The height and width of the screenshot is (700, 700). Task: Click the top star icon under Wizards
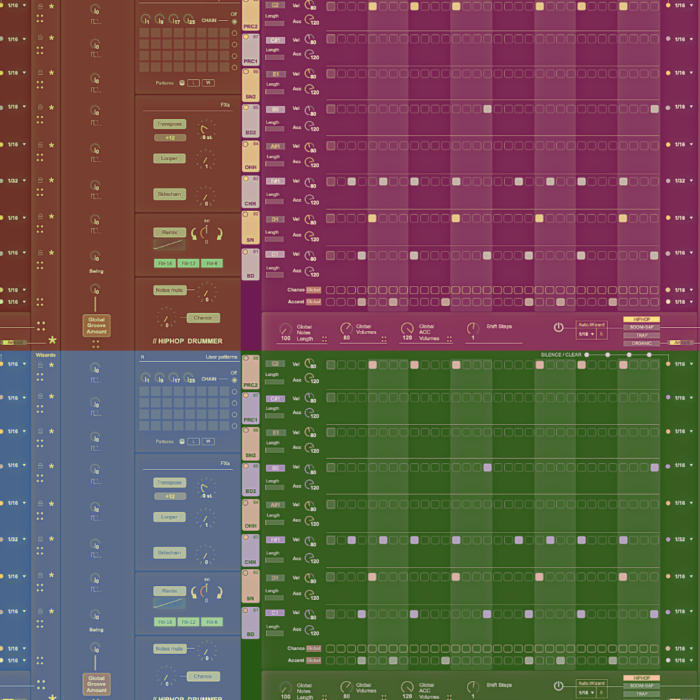tap(52, 365)
